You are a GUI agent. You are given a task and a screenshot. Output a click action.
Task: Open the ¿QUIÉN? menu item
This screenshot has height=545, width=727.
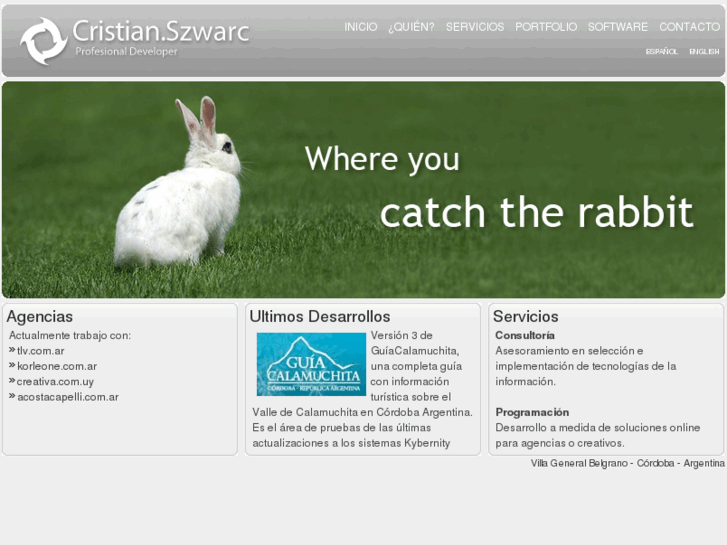click(x=411, y=27)
